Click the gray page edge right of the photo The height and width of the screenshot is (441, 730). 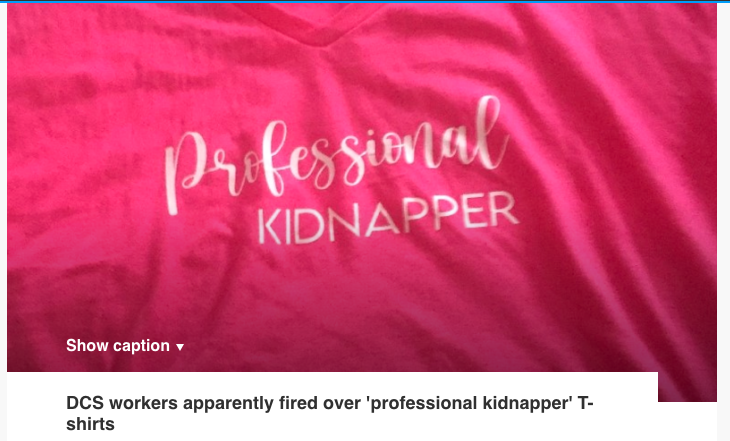point(723,221)
